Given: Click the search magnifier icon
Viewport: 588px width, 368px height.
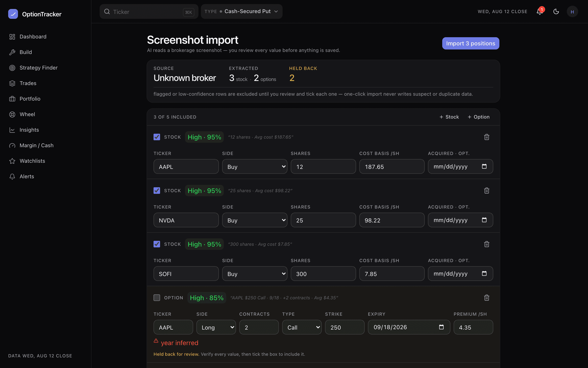Looking at the screenshot, I should (107, 11).
